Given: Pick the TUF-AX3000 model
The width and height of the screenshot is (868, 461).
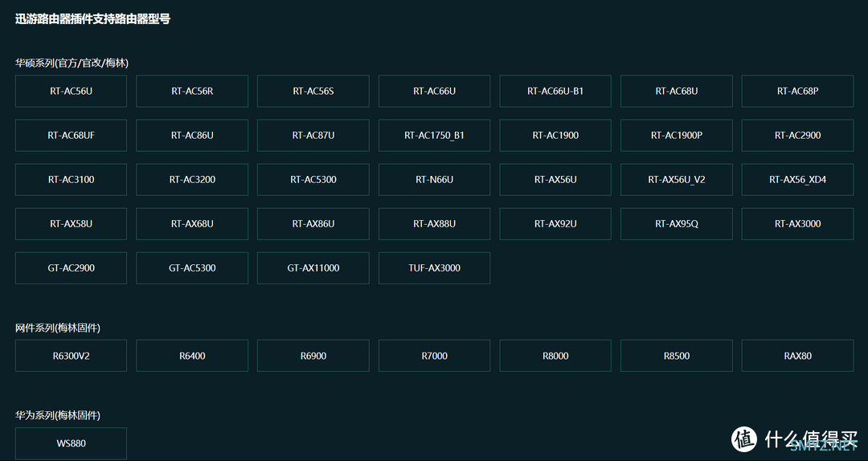Looking at the screenshot, I should pyautogui.click(x=435, y=268).
